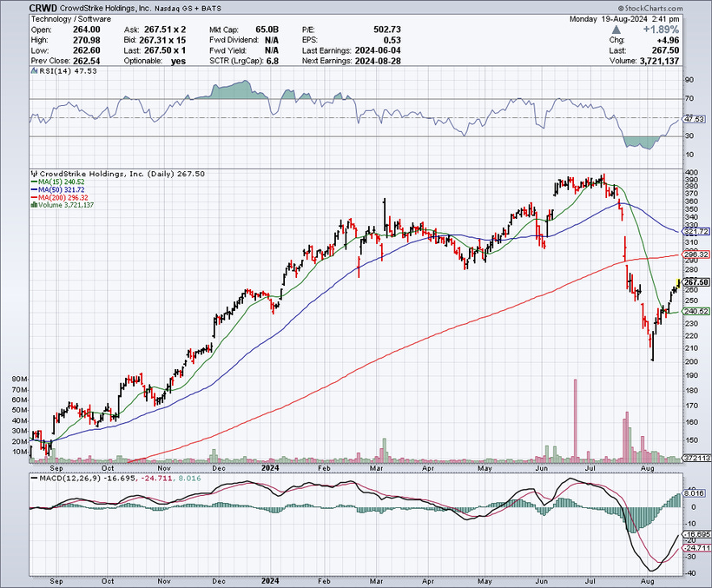The image size is (712, 588).
Task: Click the Nasdaq GS + BATS exchange label
Action: [188, 9]
